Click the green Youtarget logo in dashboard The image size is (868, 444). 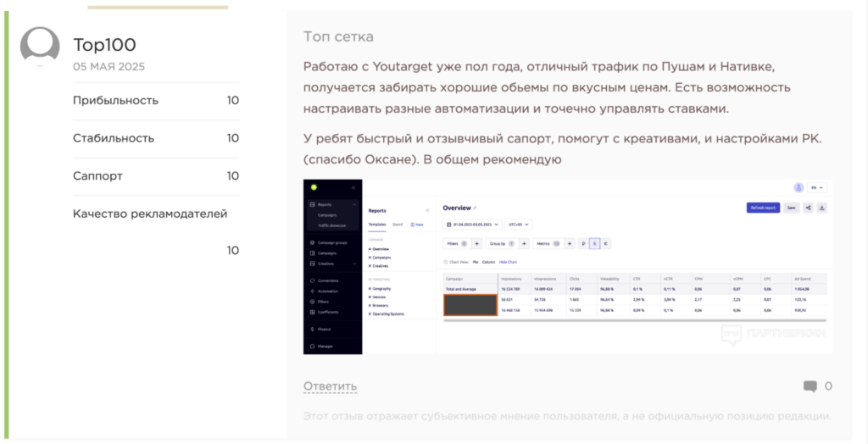tap(314, 187)
